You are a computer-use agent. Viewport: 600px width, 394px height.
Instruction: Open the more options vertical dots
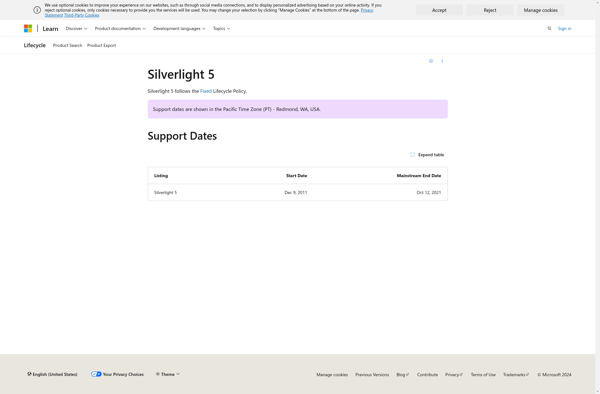(442, 61)
